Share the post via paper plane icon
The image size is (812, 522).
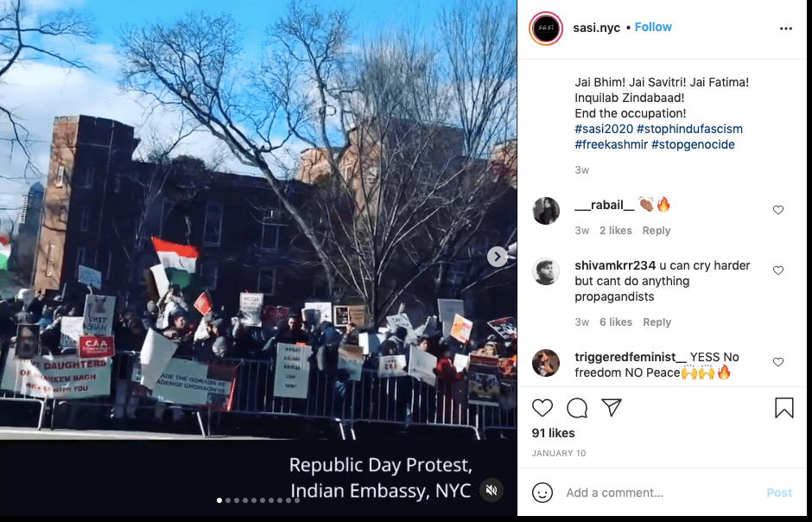click(612, 408)
